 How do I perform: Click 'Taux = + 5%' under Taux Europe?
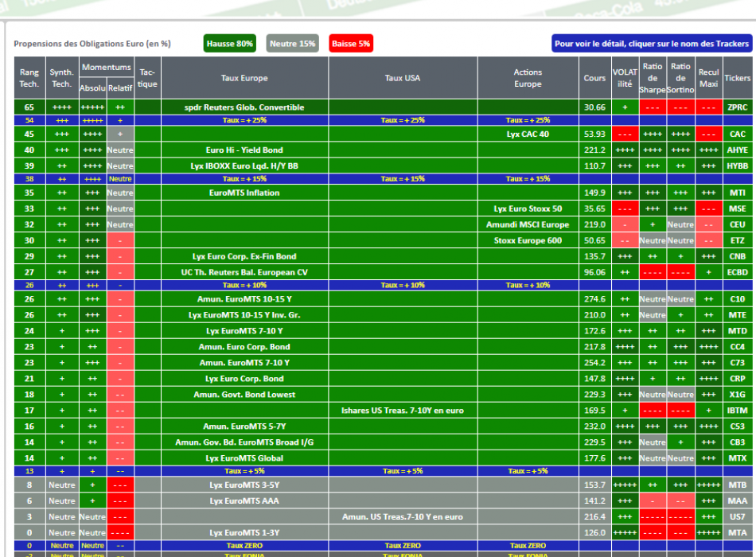(244, 471)
